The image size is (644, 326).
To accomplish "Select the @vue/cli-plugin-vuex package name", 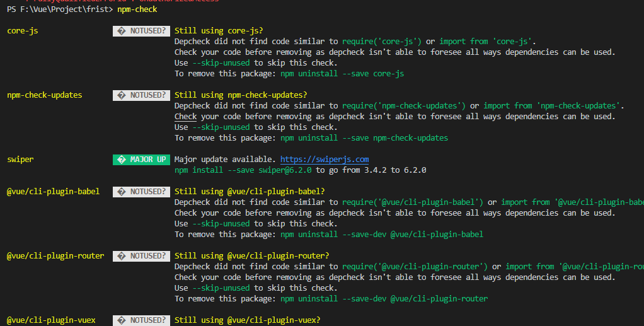I will (51, 320).
